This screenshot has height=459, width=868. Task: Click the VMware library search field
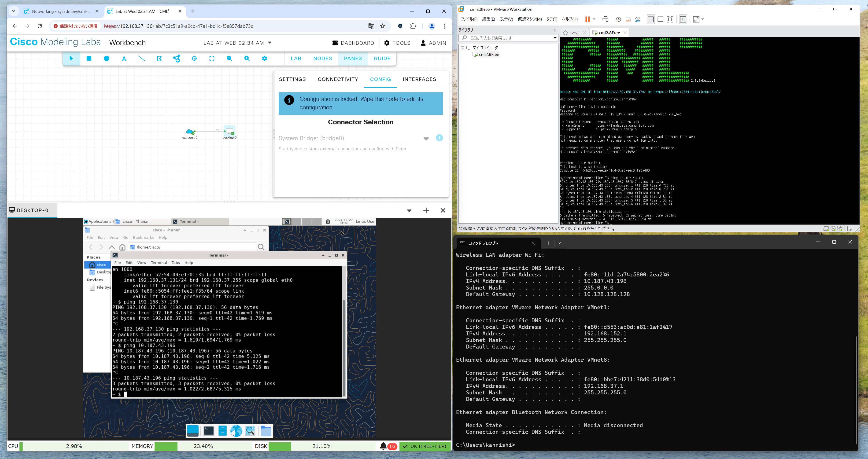point(508,38)
